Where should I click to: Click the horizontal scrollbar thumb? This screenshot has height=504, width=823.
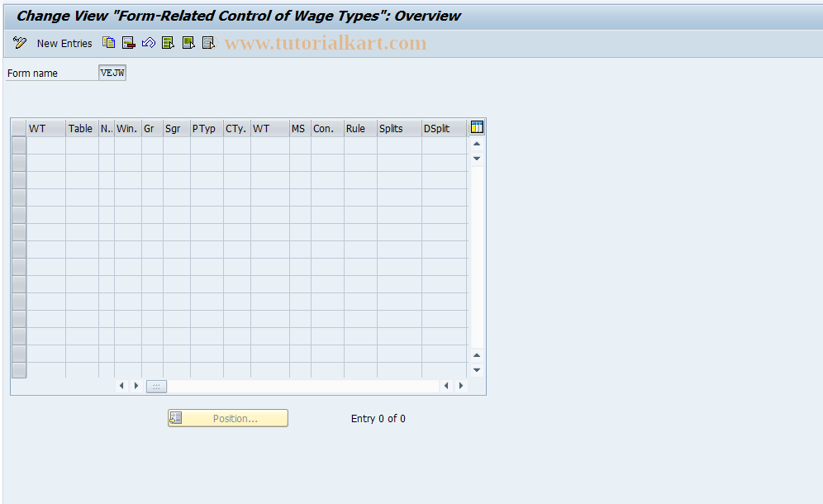156,387
